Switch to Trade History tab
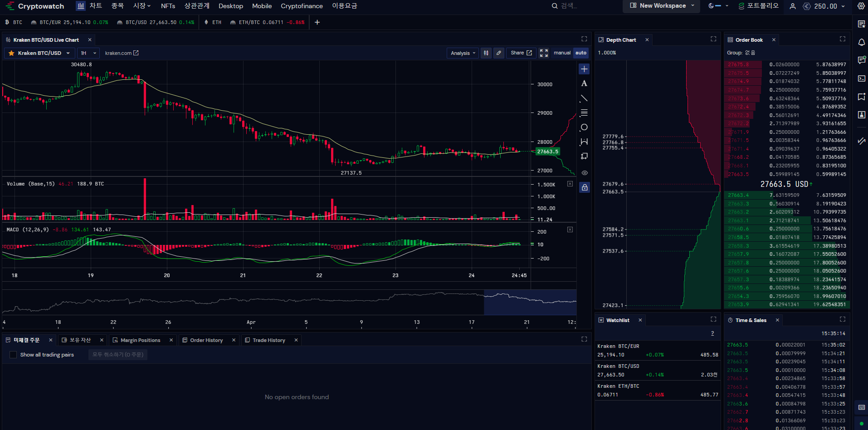868x430 pixels. point(269,340)
